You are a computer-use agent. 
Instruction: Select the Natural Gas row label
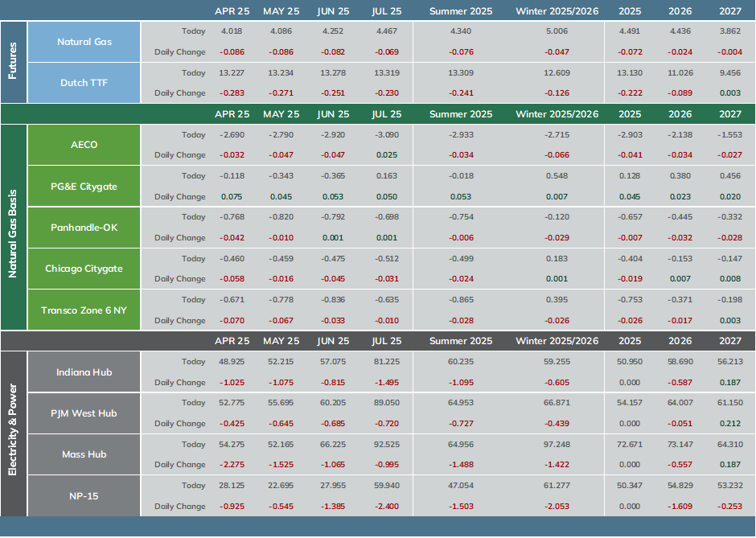point(84,42)
